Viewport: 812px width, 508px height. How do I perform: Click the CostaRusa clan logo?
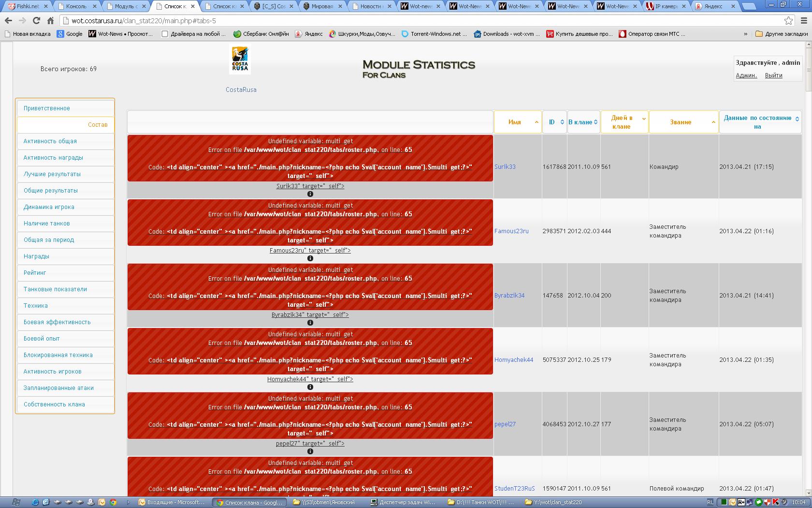pyautogui.click(x=240, y=60)
